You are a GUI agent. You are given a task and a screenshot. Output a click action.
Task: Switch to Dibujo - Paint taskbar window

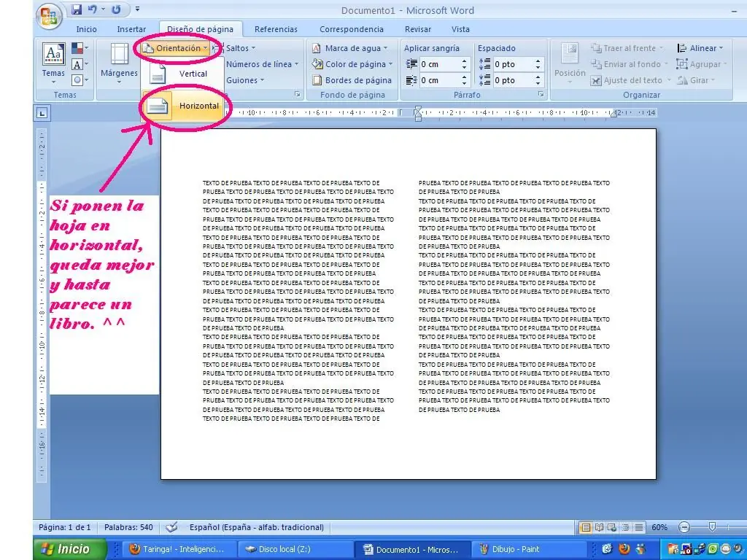(x=527, y=549)
